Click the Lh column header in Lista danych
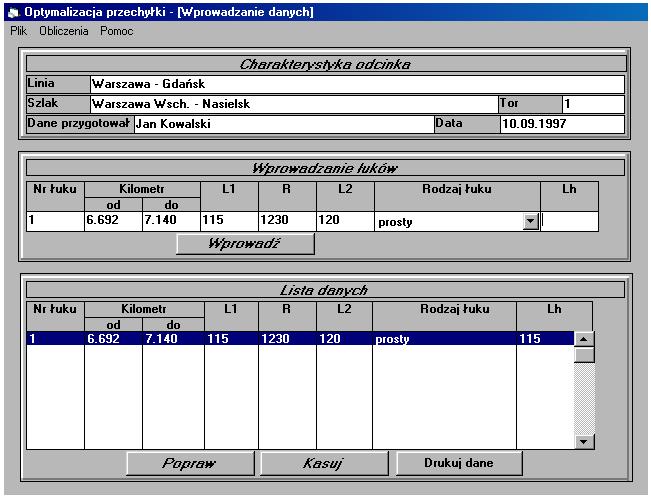651x498 pixels. click(x=554, y=316)
